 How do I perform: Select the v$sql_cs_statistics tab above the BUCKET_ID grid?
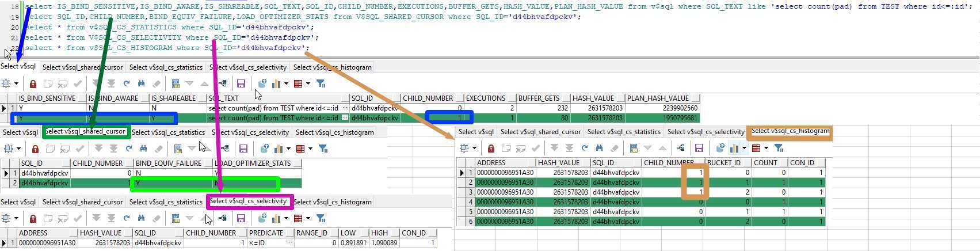624,132
